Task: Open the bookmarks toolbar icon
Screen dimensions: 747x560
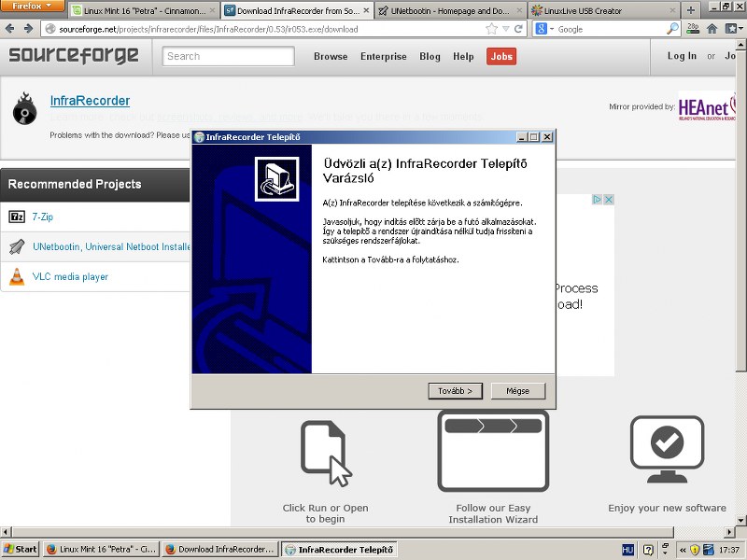Action: tap(732, 29)
